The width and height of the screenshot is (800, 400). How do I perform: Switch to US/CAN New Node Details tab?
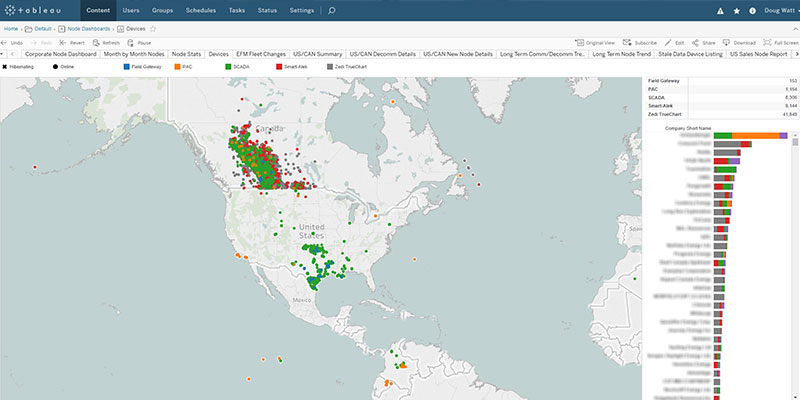[x=458, y=54]
